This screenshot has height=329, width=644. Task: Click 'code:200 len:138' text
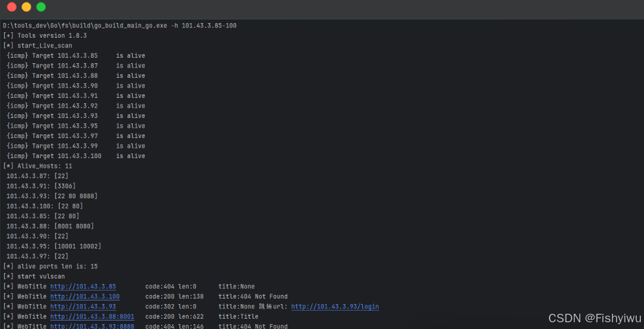pyautogui.click(x=175, y=296)
